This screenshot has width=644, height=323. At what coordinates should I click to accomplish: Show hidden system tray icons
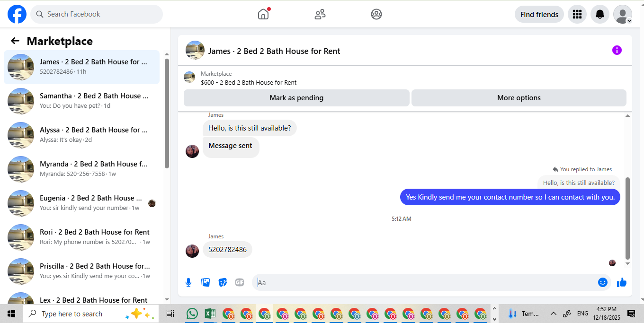(553, 314)
